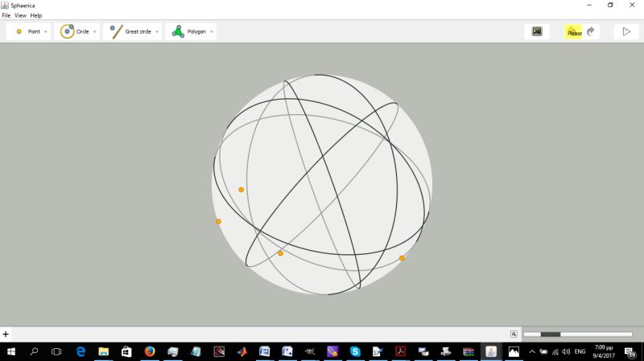Open Skype from the taskbar
Image resolution: width=644 pixels, height=361 pixels.
355,351
